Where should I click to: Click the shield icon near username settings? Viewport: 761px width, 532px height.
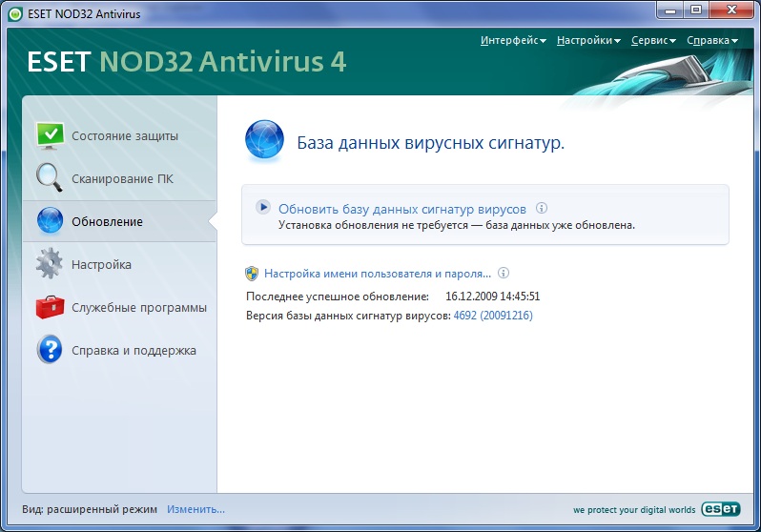252,272
